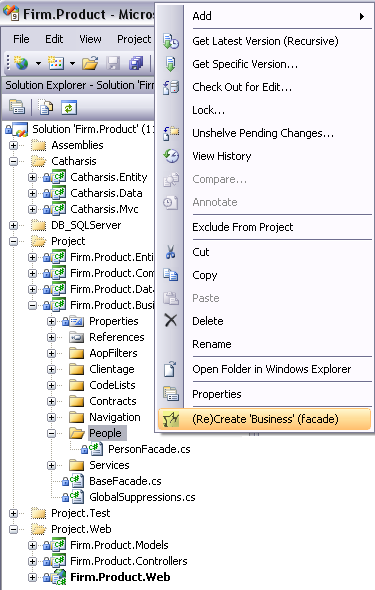Screen dimensions: 375x590
Task: Collapse the Catharsis solution folder
Action: (14, 161)
